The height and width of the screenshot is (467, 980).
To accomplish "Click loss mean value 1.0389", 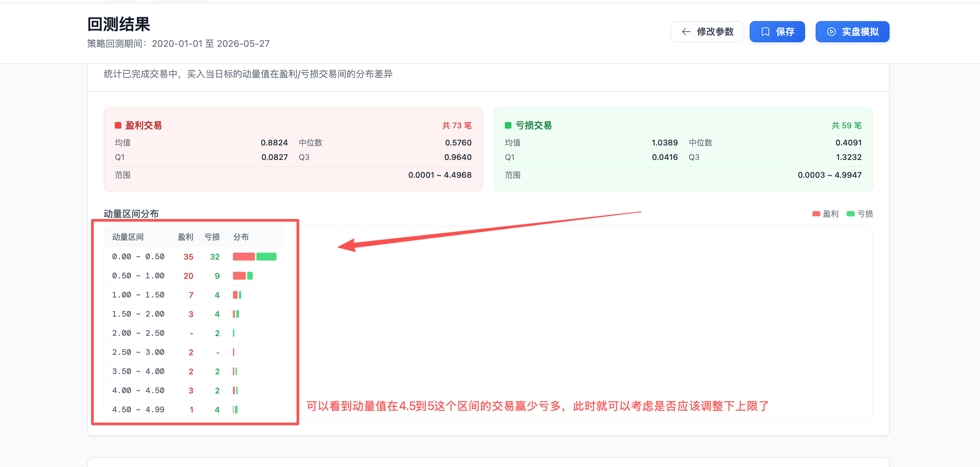I will click(x=665, y=142).
